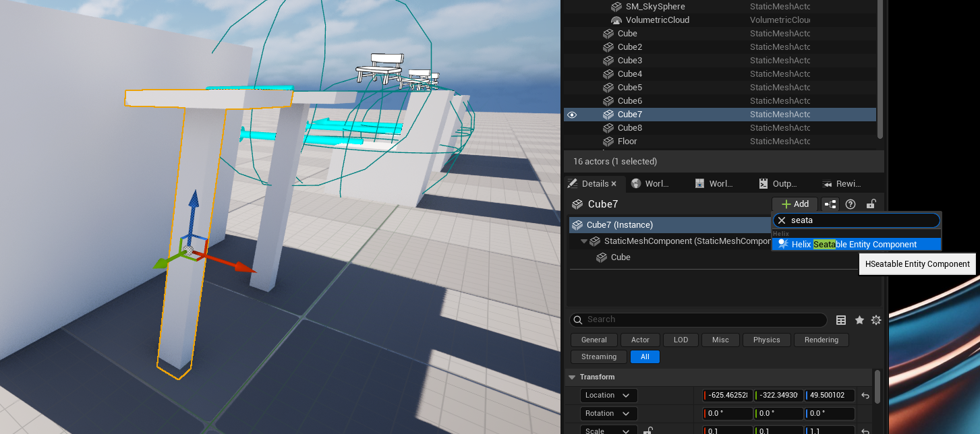
Task: Open the Rotation type dropdown
Action: pyautogui.click(x=608, y=414)
